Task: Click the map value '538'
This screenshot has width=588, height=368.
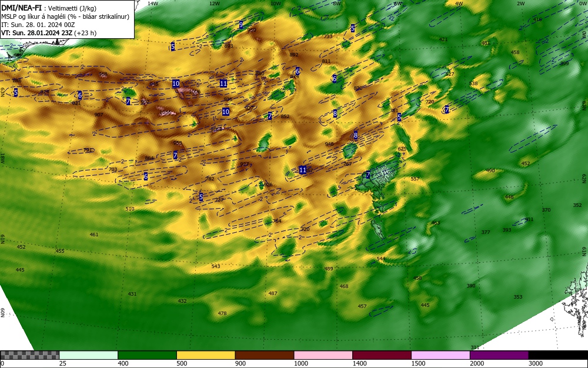Action: (x=473, y=83)
